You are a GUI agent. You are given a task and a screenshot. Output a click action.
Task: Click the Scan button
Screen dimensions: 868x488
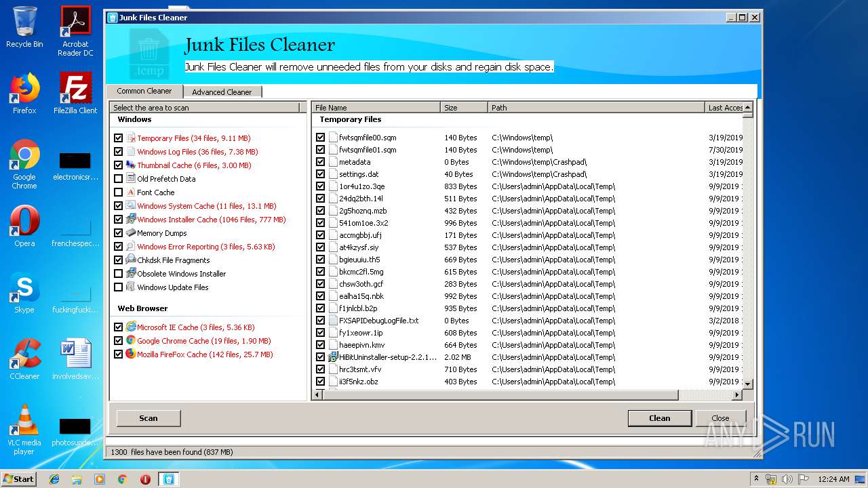pos(149,418)
